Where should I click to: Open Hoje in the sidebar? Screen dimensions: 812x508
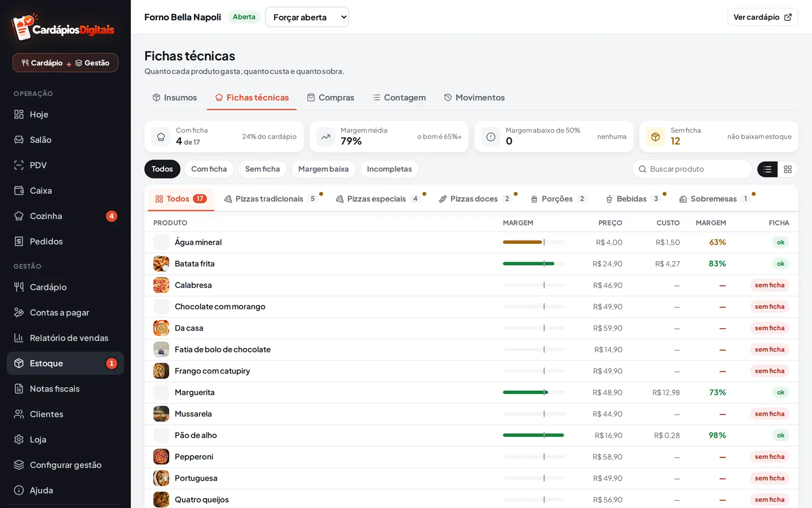click(x=65, y=114)
